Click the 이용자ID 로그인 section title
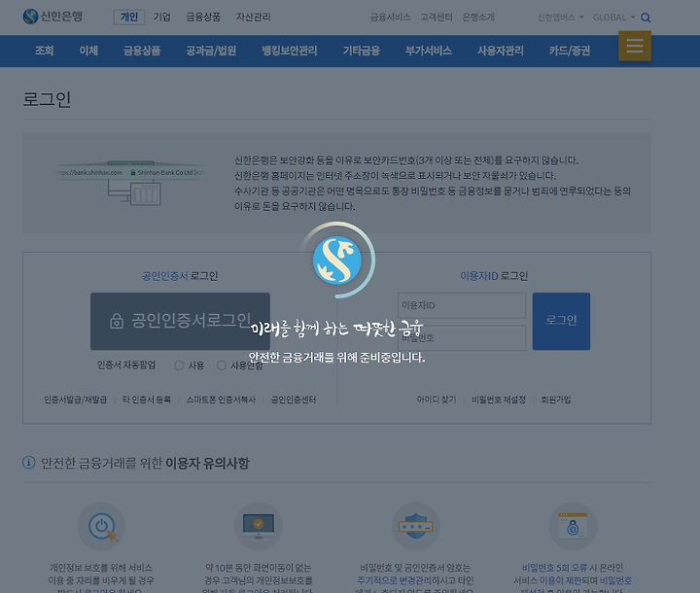The image size is (700, 593). click(494, 276)
